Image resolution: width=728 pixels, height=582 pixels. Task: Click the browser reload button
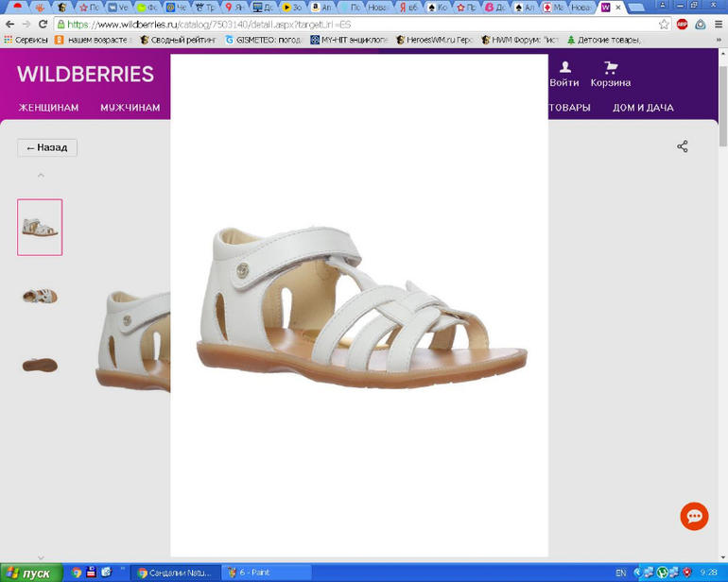(43, 25)
